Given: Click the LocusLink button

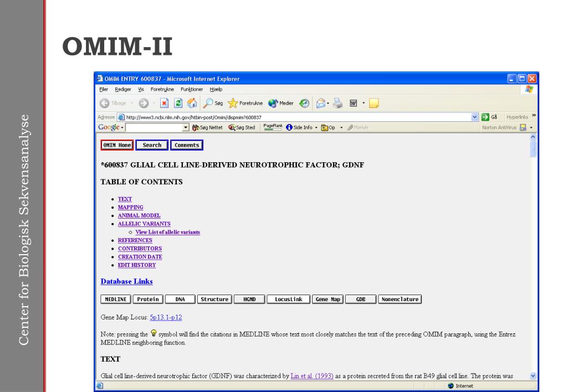Looking at the screenshot, I should 288,299.
